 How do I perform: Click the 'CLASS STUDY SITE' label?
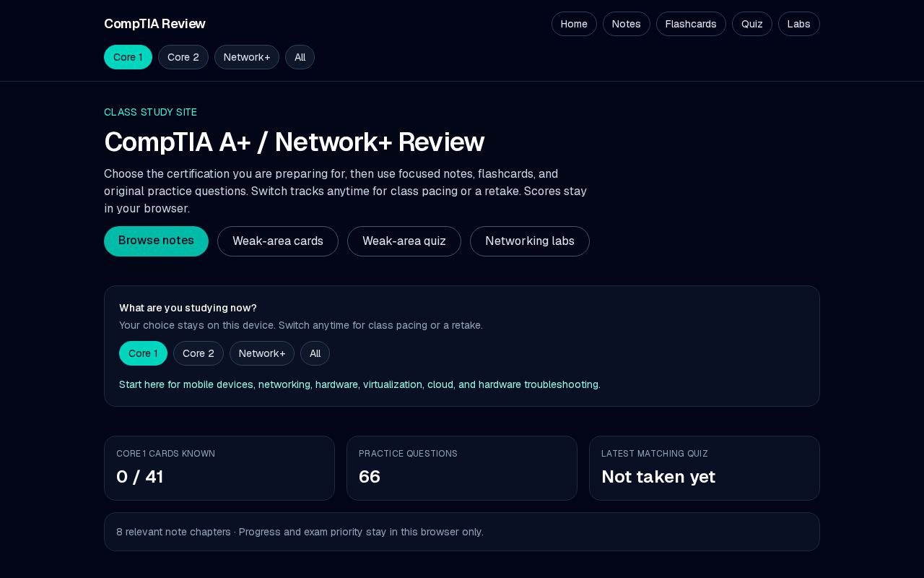[x=150, y=112]
